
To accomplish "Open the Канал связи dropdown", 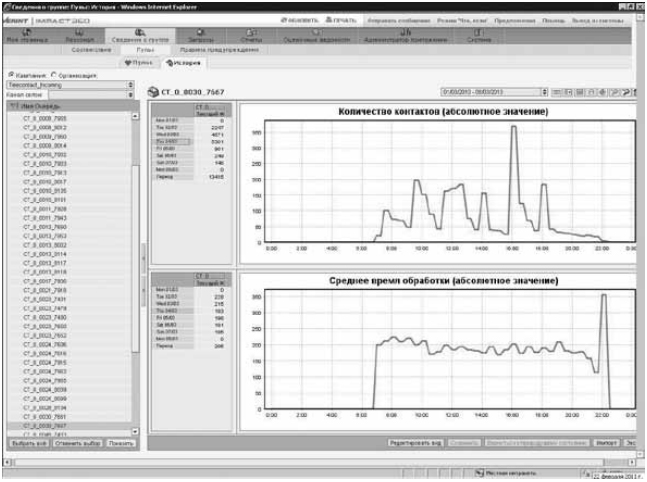I will click(x=92, y=95).
